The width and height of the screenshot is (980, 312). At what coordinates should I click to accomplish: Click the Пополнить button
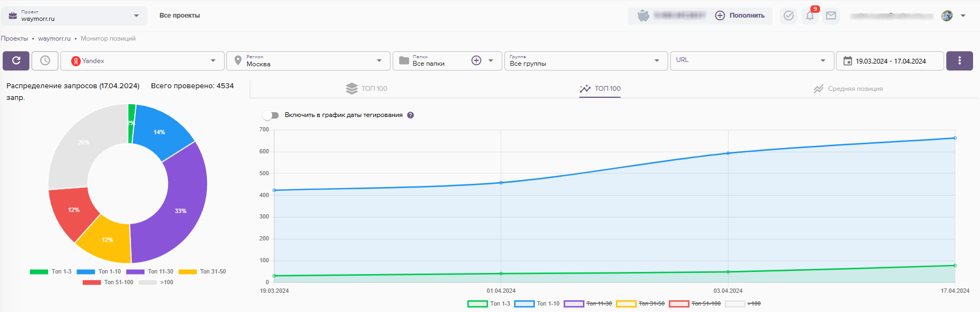[x=740, y=15]
